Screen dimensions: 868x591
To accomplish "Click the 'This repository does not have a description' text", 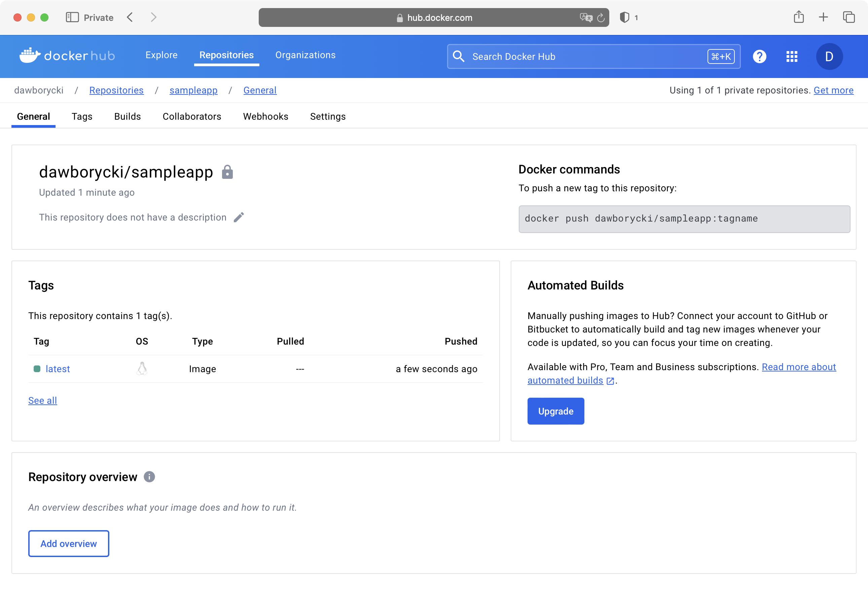I will click(133, 217).
